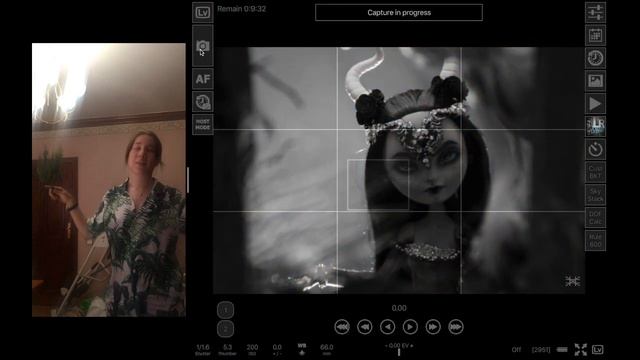This screenshot has height=360, width=640.
Task: Click the Off status entry in bottom bar
Action: (516, 350)
